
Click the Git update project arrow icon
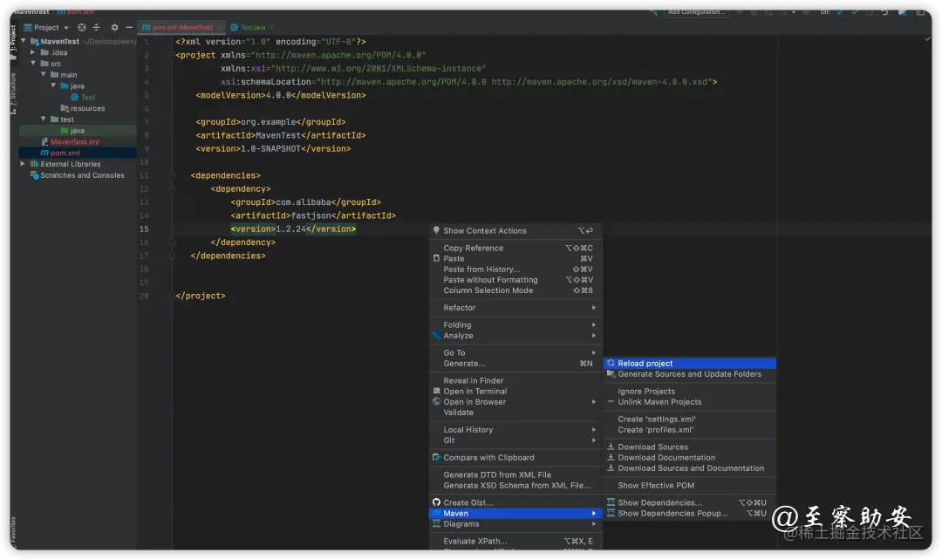click(x=840, y=12)
